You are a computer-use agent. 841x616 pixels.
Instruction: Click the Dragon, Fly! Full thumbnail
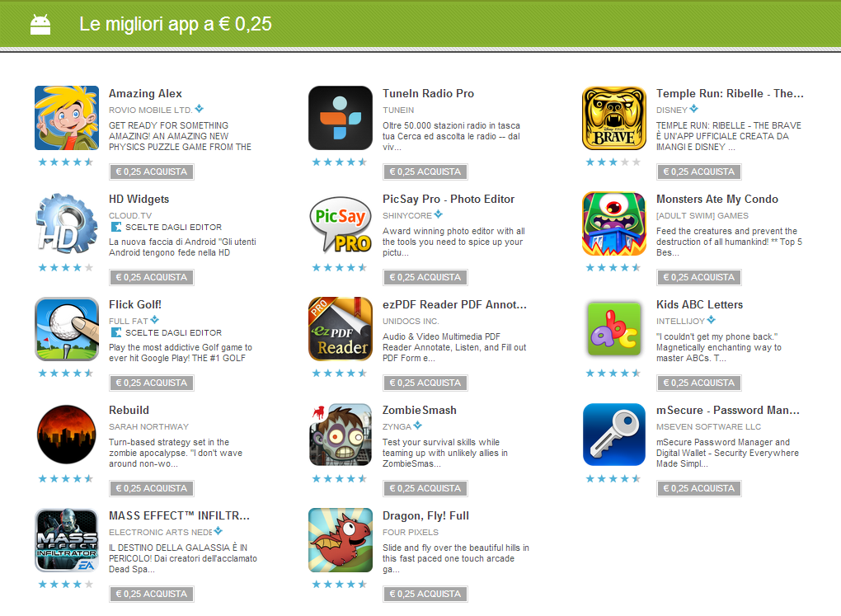point(340,540)
